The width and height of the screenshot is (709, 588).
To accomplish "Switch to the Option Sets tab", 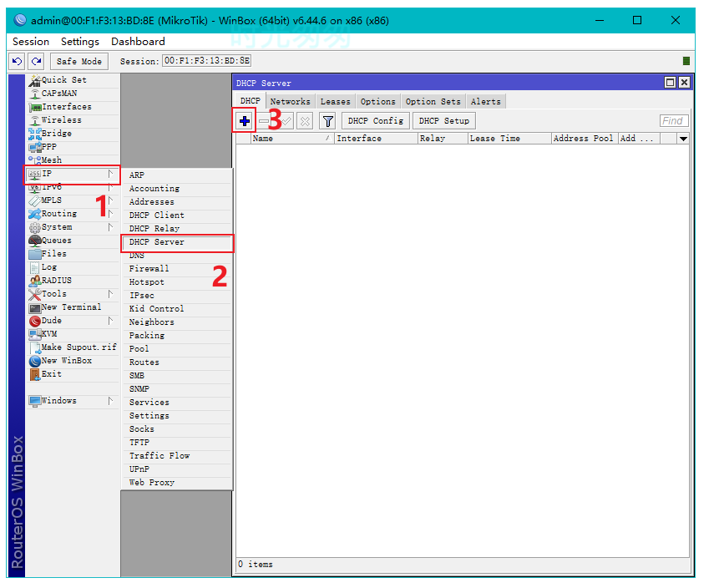I will click(433, 101).
